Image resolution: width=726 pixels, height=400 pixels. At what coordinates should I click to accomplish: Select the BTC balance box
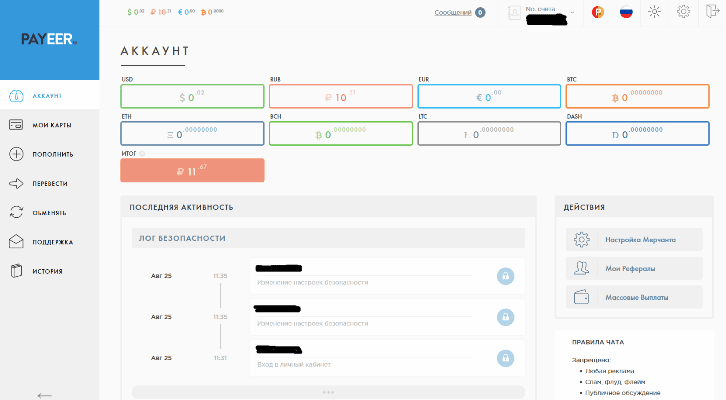pyautogui.click(x=638, y=96)
